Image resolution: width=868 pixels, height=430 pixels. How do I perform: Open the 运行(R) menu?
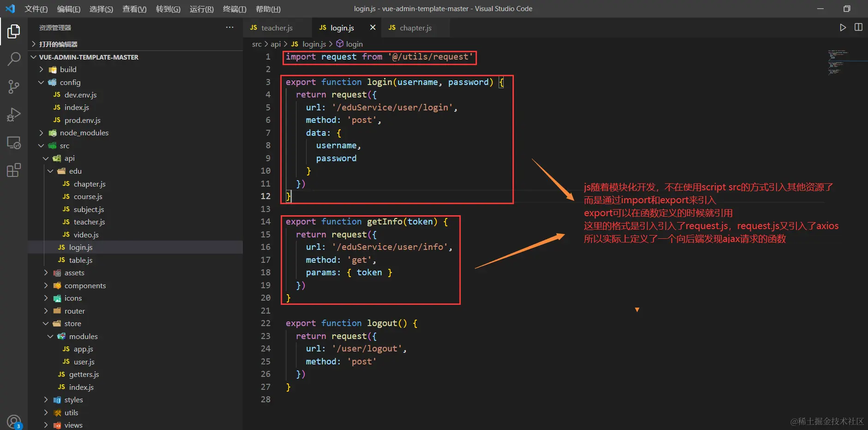pos(202,9)
